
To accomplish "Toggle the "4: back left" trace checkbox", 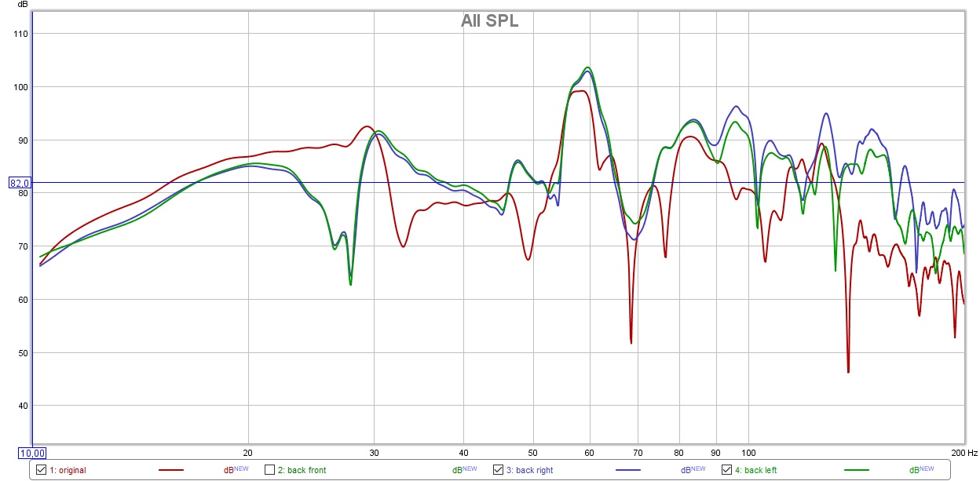I will tap(726, 470).
